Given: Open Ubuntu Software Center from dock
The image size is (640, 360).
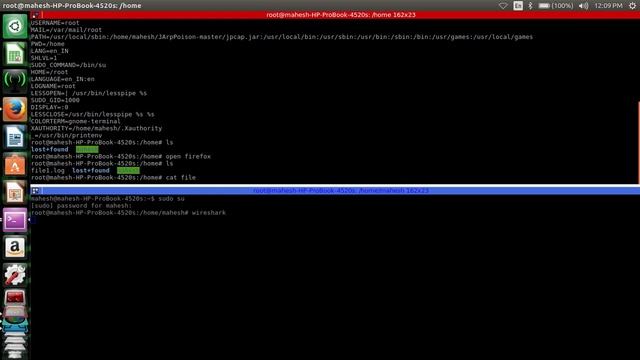Looking at the screenshot, I should click(x=15, y=164).
